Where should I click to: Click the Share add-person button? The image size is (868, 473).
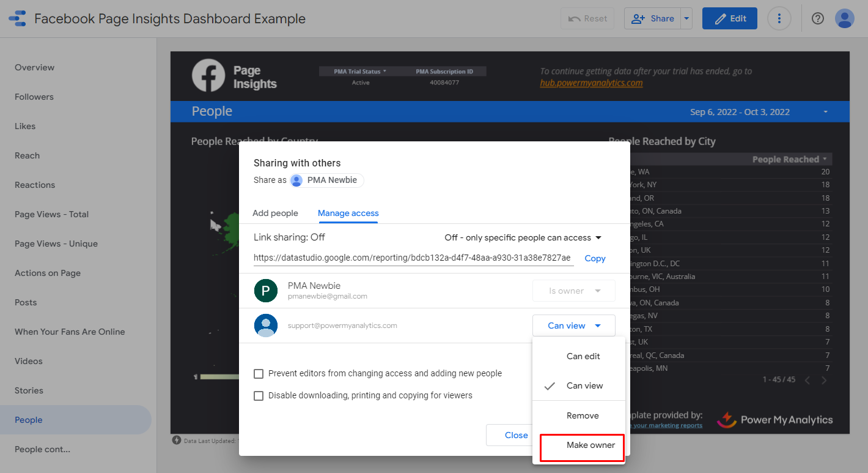652,18
